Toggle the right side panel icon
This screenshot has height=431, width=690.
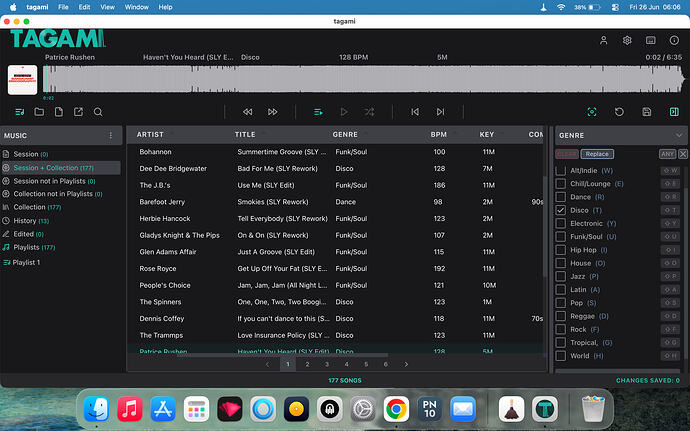[674, 112]
